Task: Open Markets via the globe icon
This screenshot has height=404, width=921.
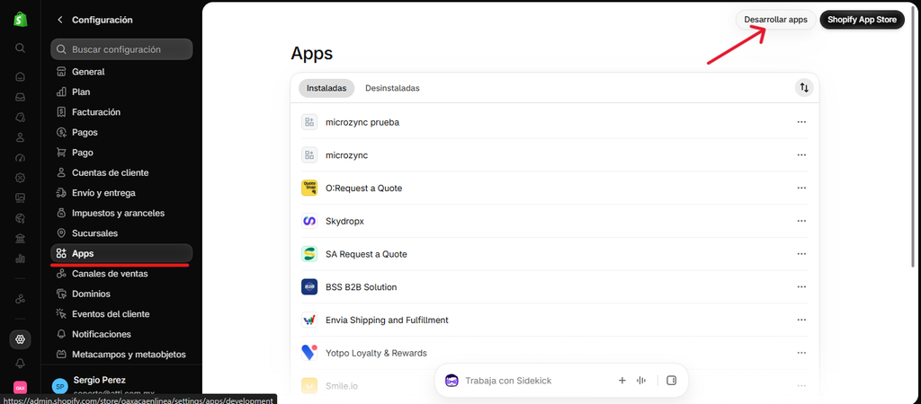Action: coord(21,218)
